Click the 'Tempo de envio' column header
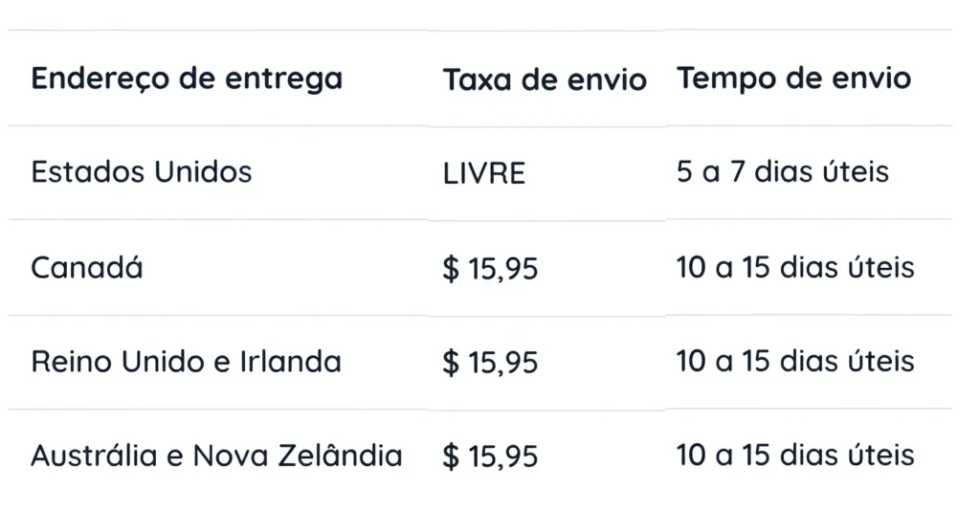Screen dimensions: 980x512 [x=794, y=78]
